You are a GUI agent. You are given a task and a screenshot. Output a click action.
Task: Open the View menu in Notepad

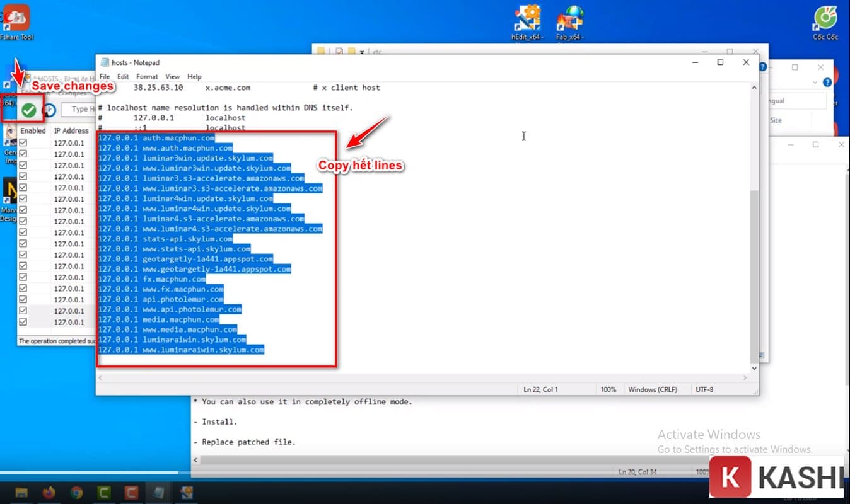173,76
